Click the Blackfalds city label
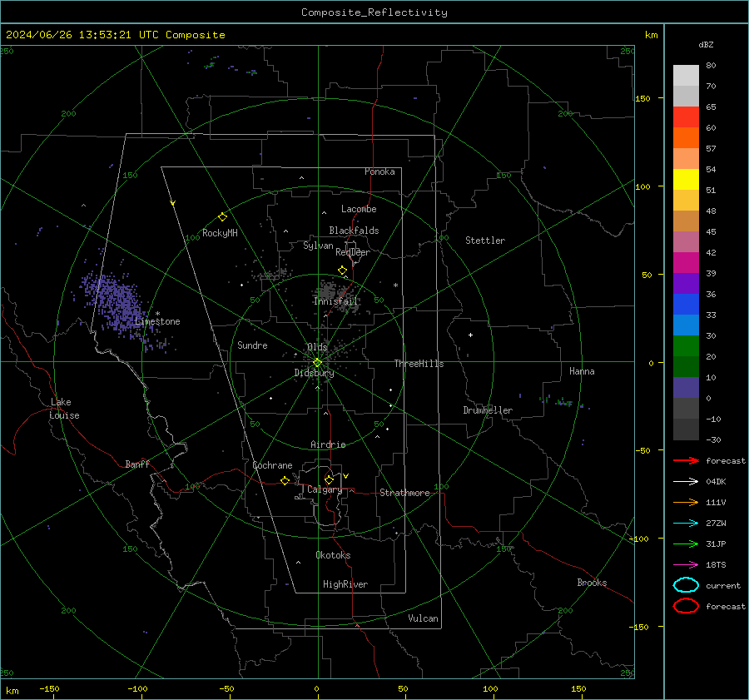749x700 pixels. (354, 231)
